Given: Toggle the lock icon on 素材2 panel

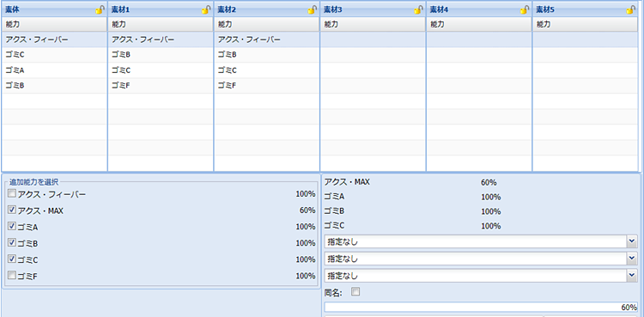Looking at the screenshot, I should pos(313,9).
